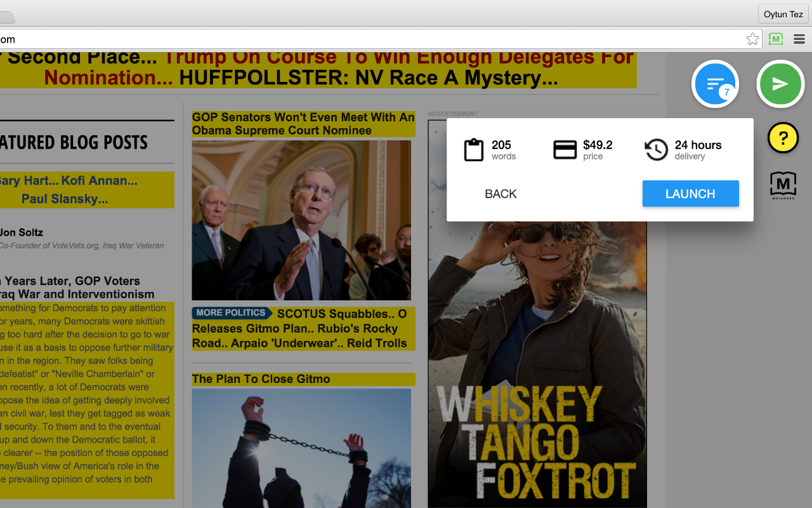
Task: Click the credit card price icon
Action: coord(565,150)
